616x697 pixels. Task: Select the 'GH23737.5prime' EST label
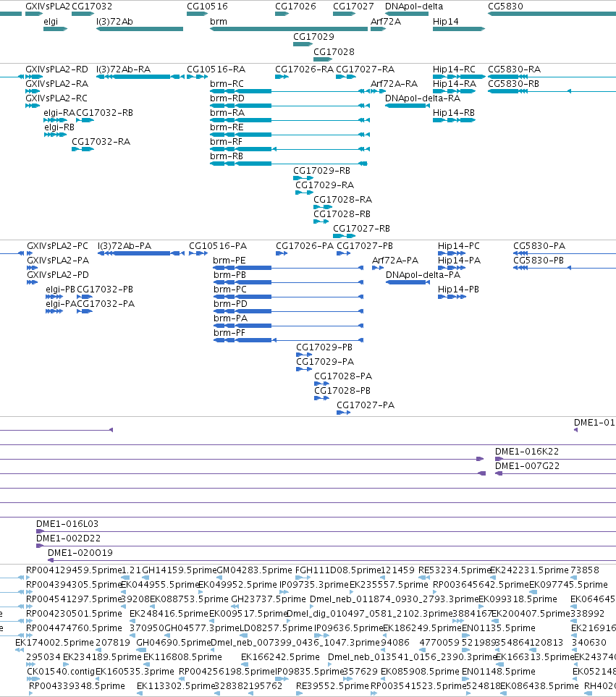[x=269, y=599]
